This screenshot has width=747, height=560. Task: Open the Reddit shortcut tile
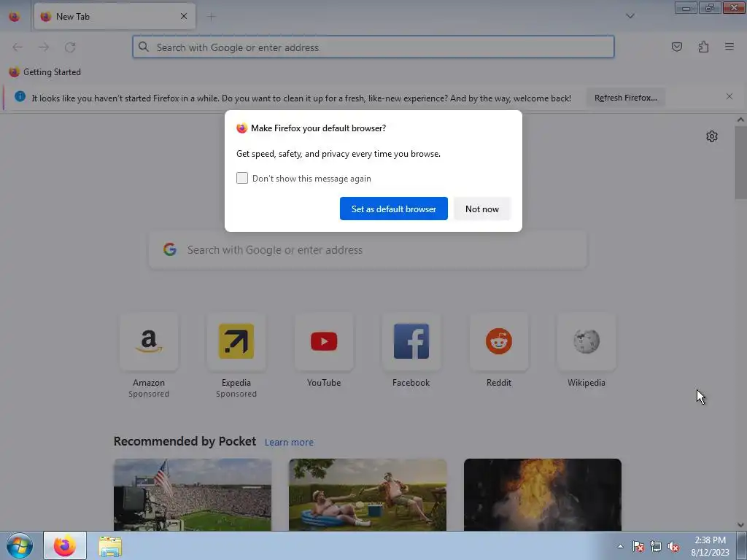click(x=499, y=342)
